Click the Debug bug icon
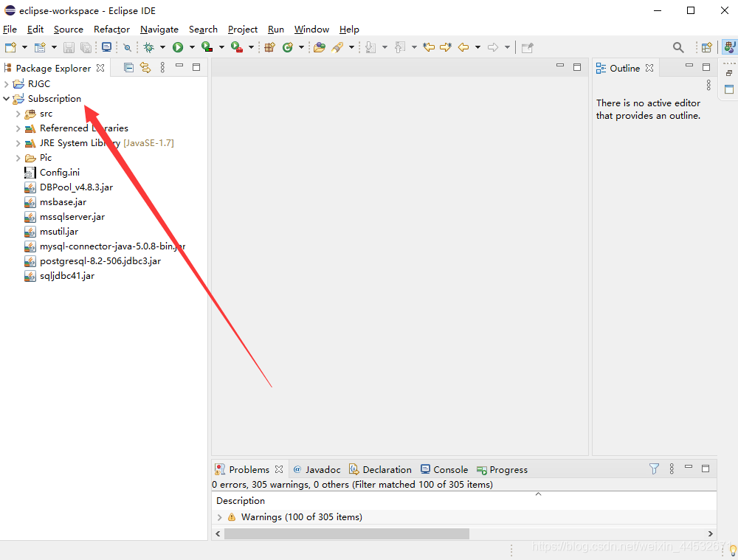This screenshot has width=738, height=560. (x=149, y=47)
